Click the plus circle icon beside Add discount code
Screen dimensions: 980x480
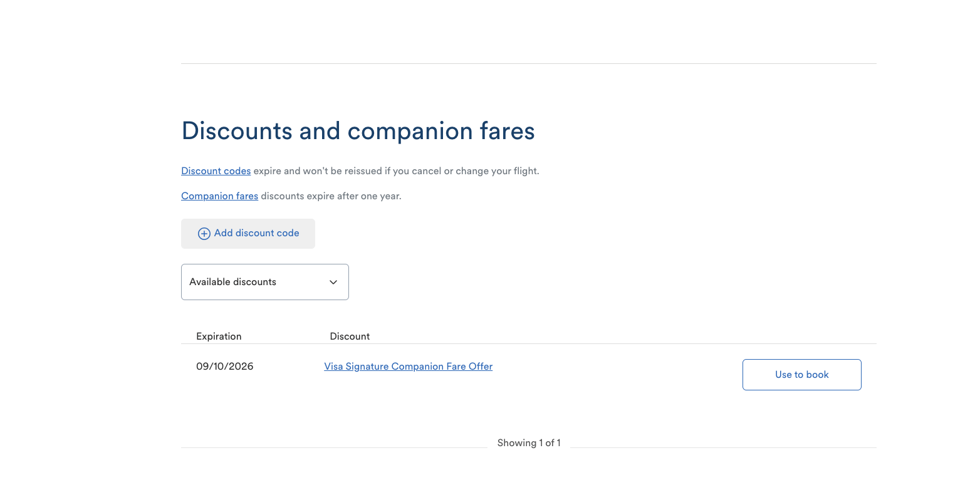[x=204, y=234]
